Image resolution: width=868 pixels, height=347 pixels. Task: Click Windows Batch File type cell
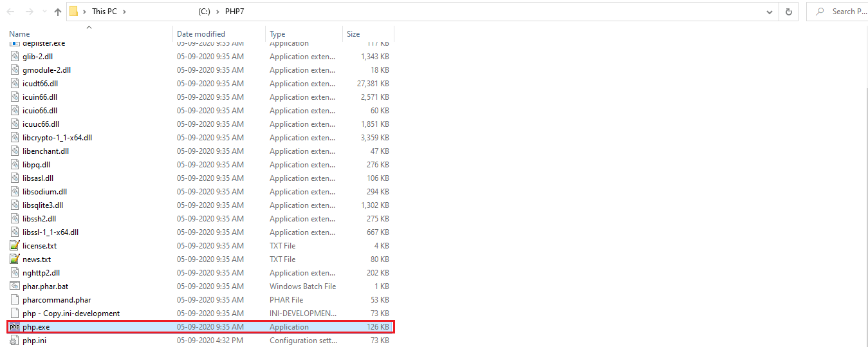point(302,286)
